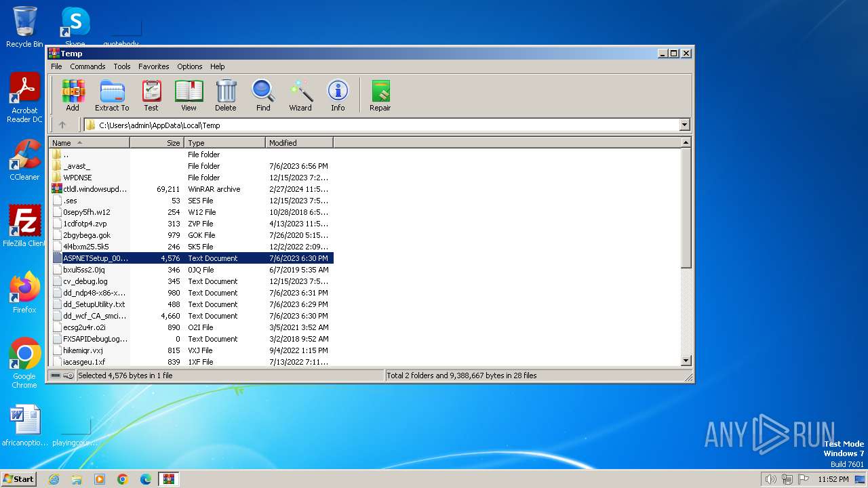Select the dd_ndp48-x86-x... text document
The height and width of the screenshot is (488, 868).
click(191, 293)
